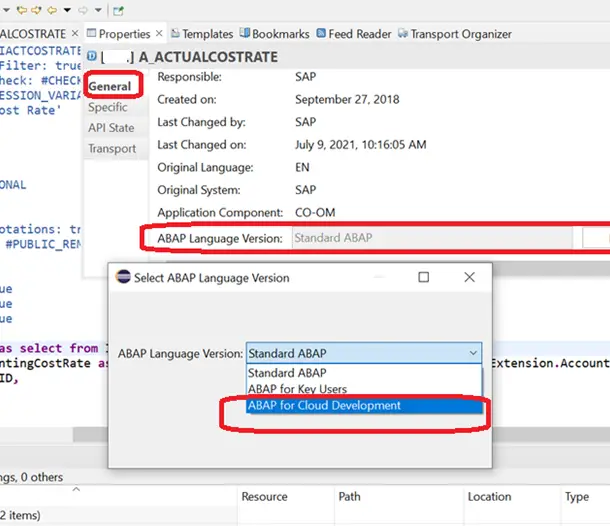
Task: Select the Transport properties section
Action: point(112,148)
